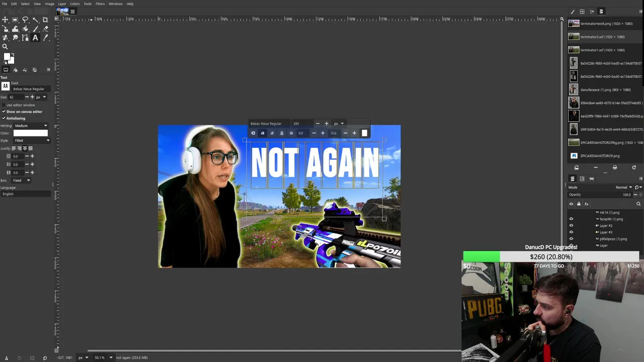Justify text centered

click(25, 148)
